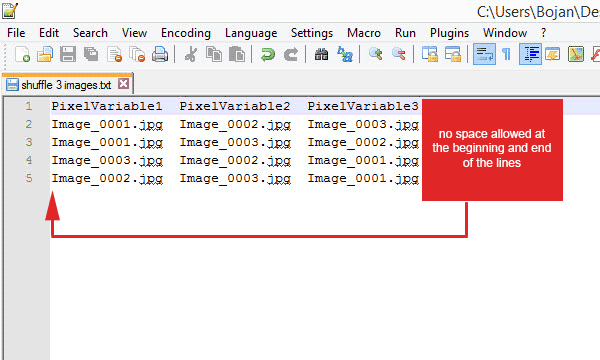
Task: Click Image_0003.jpg on line 4
Action: pos(107,160)
